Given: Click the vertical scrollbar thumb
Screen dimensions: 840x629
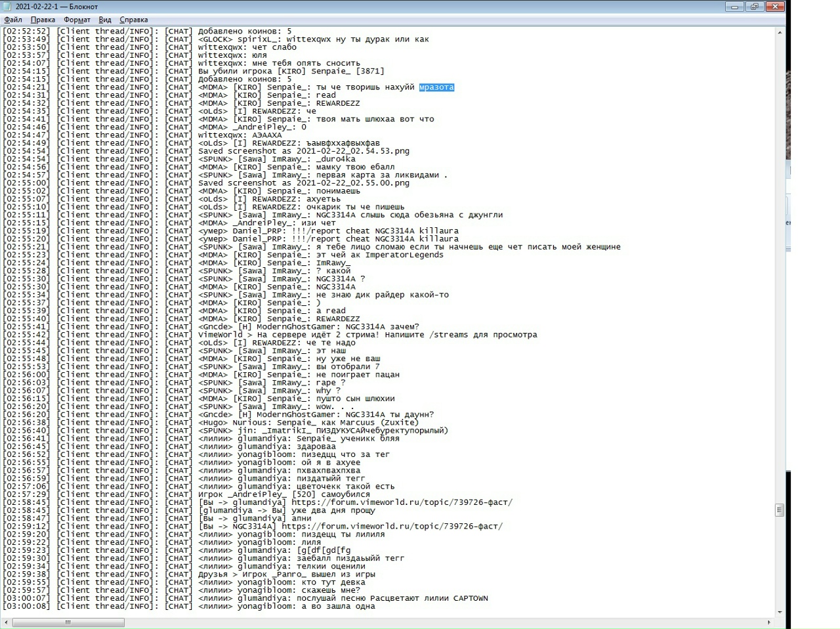Looking at the screenshot, I should [780, 510].
